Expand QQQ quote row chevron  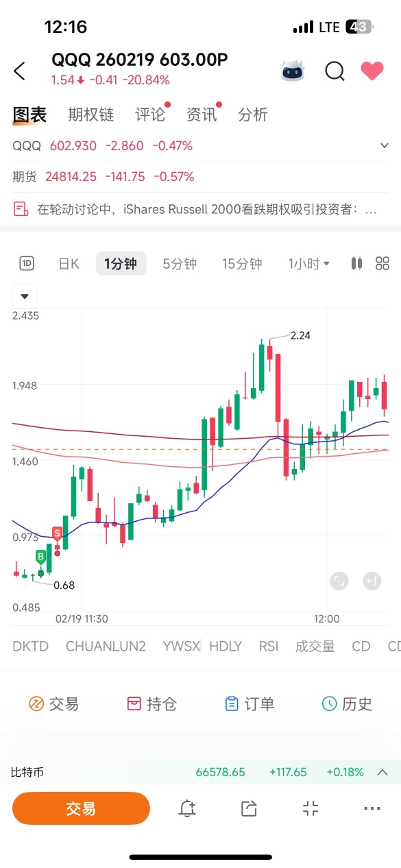tap(385, 146)
